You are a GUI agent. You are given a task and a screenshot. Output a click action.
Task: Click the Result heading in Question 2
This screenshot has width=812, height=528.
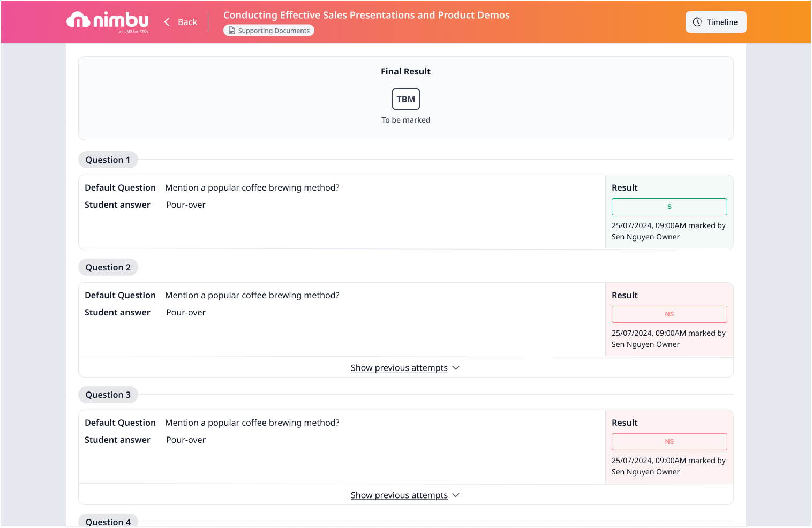point(625,295)
